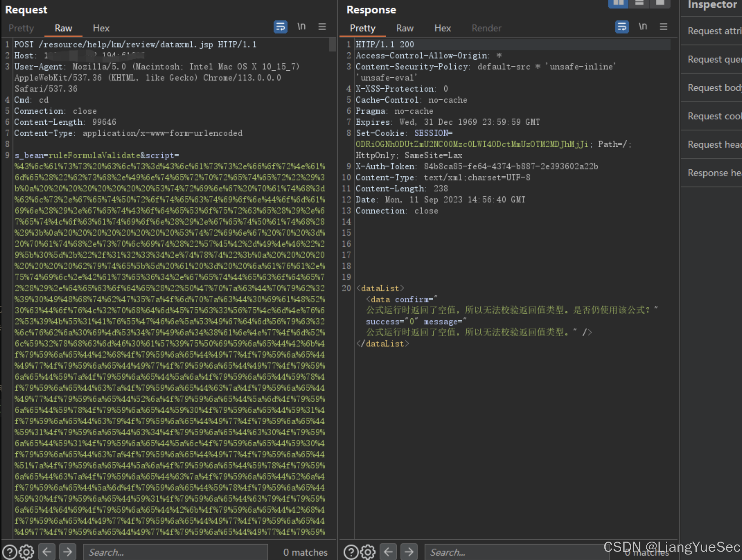Image resolution: width=742 pixels, height=560 pixels.
Task: Click Request search help question-mark icon
Action: 10,552
